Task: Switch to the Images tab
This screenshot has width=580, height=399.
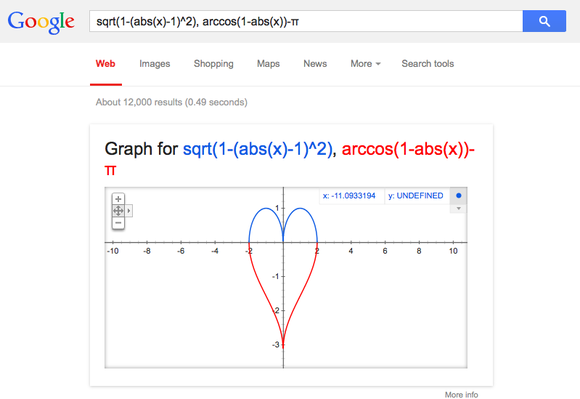Action: pos(155,64)
